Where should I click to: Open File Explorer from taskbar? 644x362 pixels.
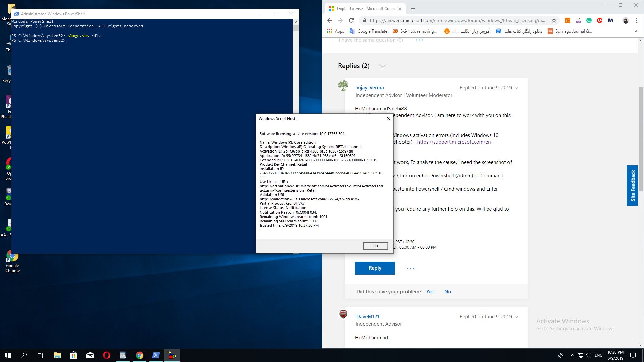[57, 355]
